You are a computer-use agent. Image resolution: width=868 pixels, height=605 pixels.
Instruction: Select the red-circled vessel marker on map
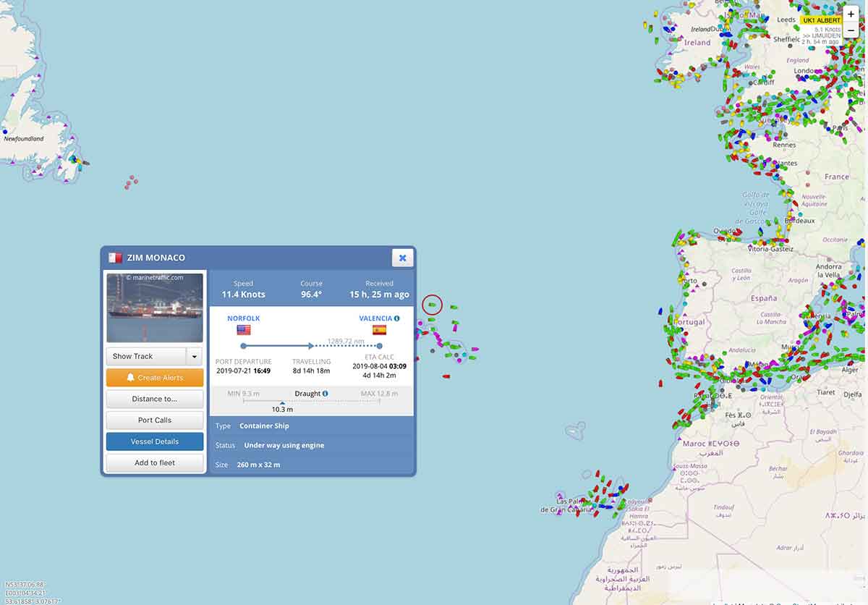(x=432, y=305)
